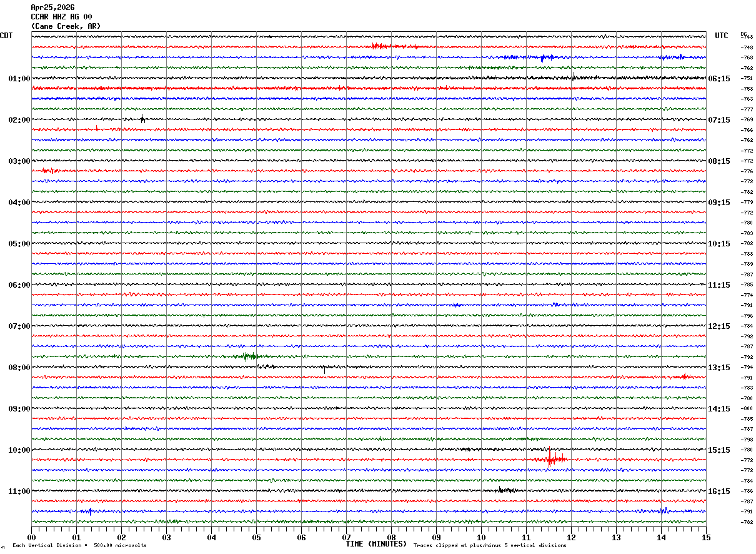Select the station code CCAR HHZ AG 00

click(x=61, y=17)
